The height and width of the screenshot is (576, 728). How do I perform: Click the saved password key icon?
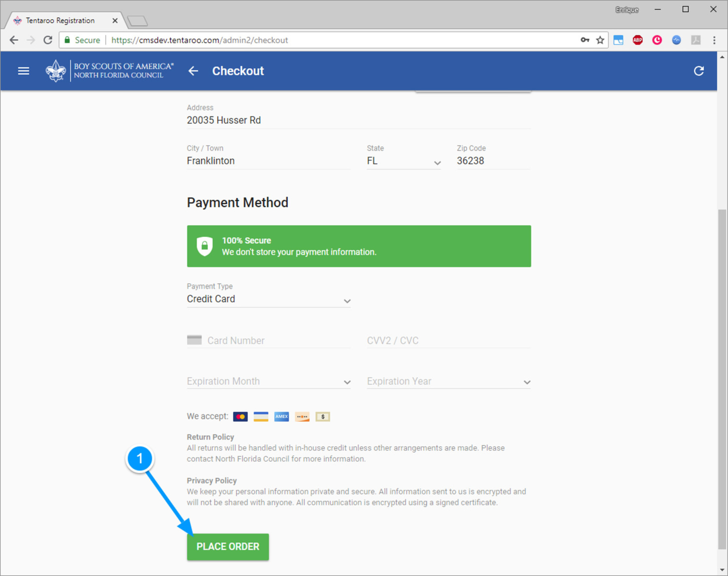tap(585, 40)
